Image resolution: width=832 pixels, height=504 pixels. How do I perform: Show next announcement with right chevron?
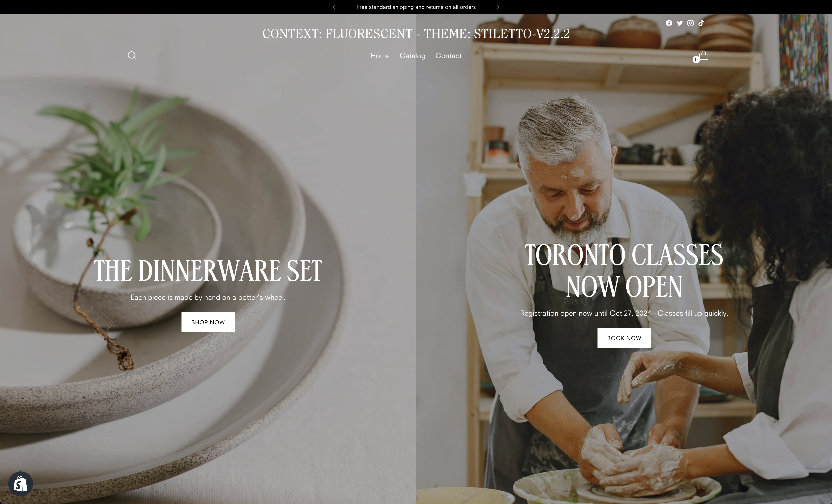[498, 7]
